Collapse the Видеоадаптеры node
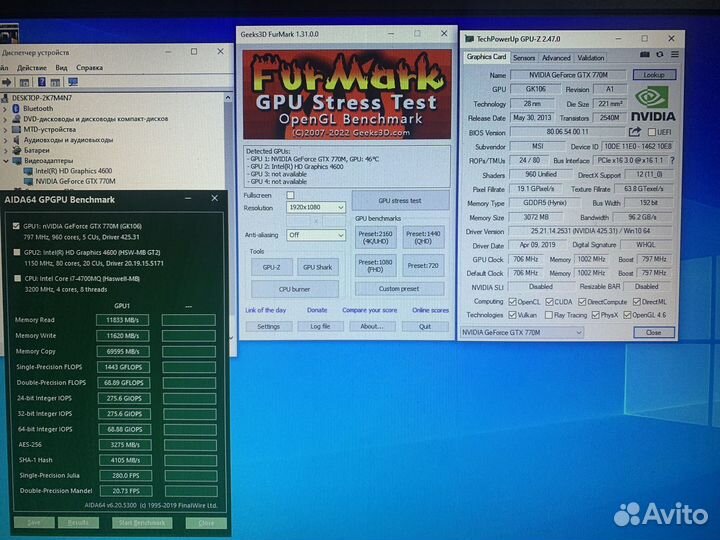Viewport: 720px width, 540px height. tap(6, 161)
